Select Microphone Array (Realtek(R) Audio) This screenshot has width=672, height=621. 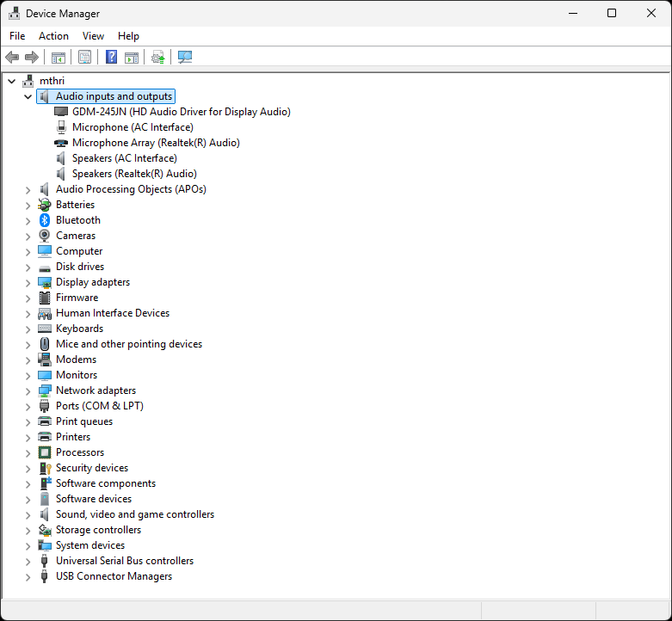coord(156,143)
